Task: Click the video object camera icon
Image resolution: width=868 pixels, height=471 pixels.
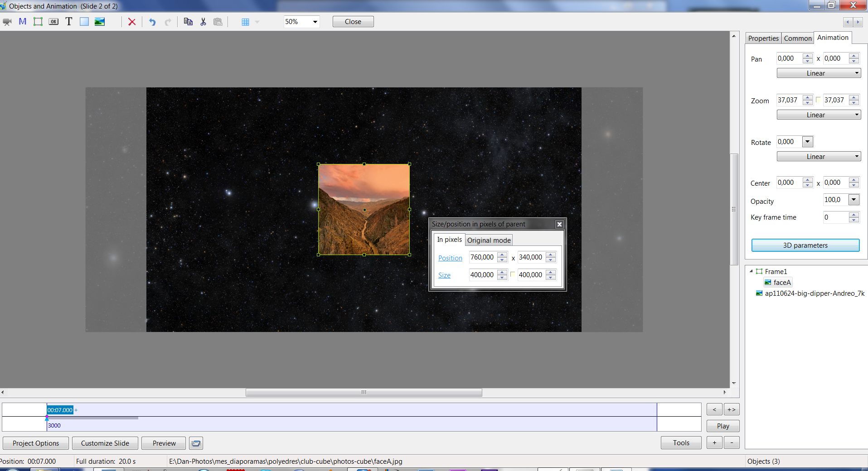Action: tap(7, 22)
